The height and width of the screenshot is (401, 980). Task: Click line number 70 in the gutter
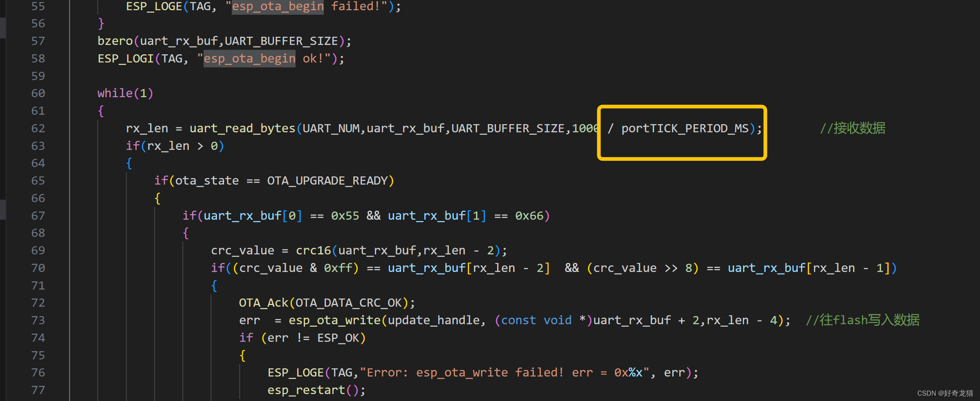coord(38,268)
